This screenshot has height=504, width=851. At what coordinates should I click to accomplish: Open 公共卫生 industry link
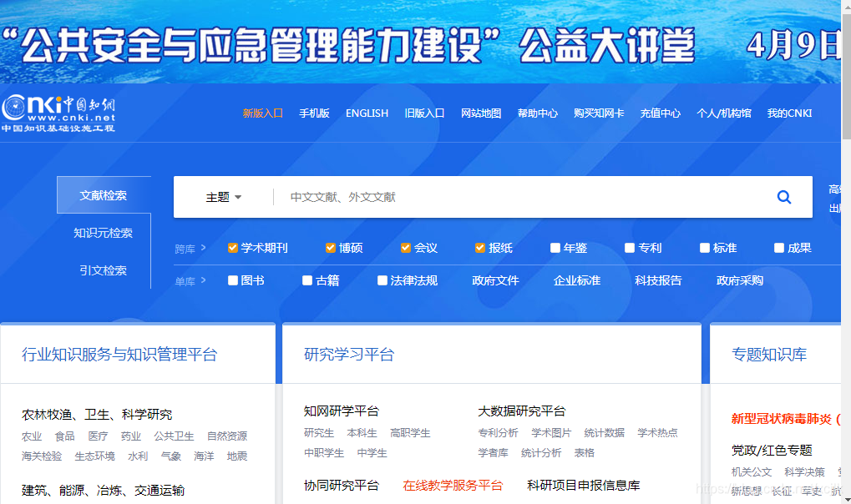tap(174, 436)
